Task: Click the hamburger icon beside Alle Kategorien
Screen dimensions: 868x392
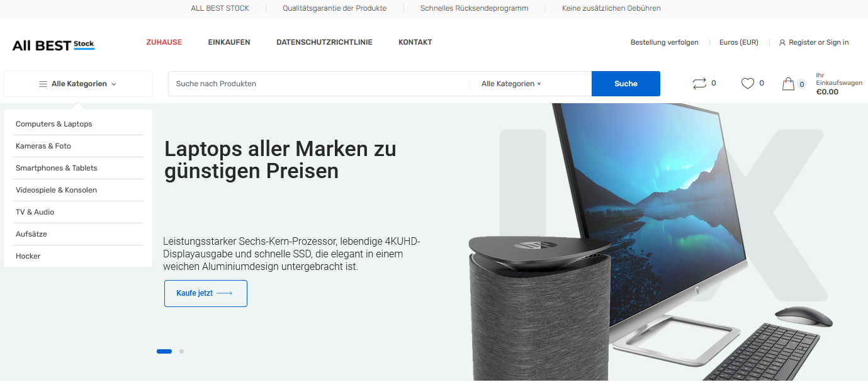Action: click(x=43, y=84)
